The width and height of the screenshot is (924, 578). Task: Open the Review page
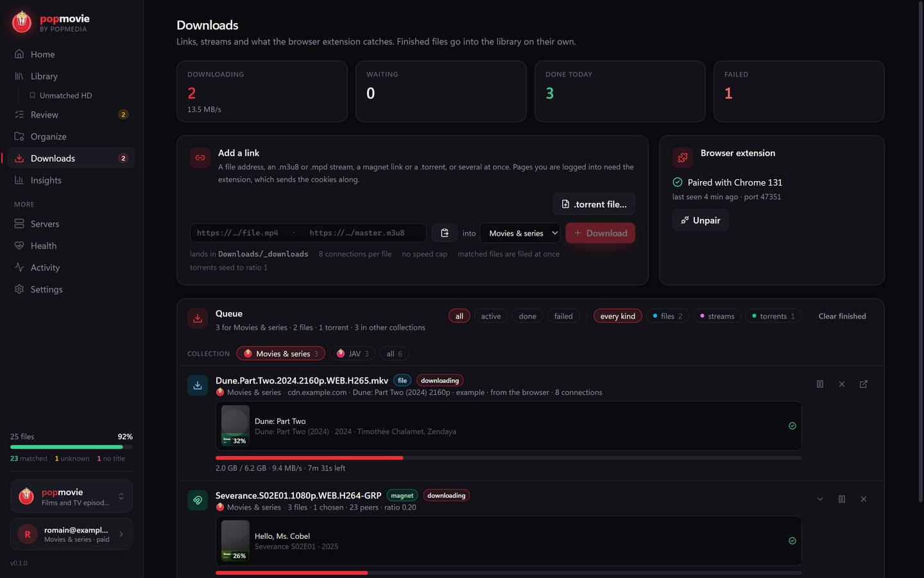(x=71, y=114)
